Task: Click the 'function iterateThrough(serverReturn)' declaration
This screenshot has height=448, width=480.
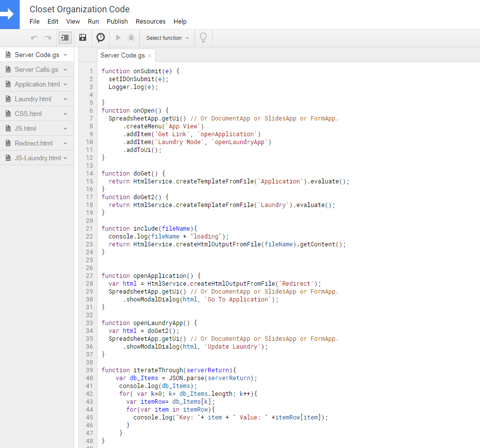Action: (x=169, y=370)
